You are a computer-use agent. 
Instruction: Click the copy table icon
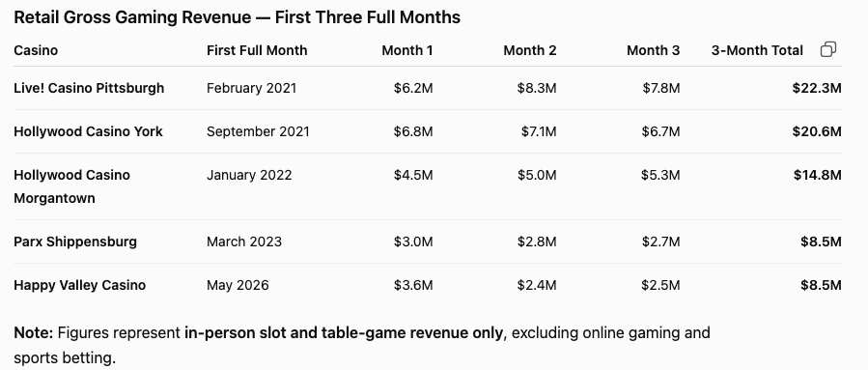828,50
